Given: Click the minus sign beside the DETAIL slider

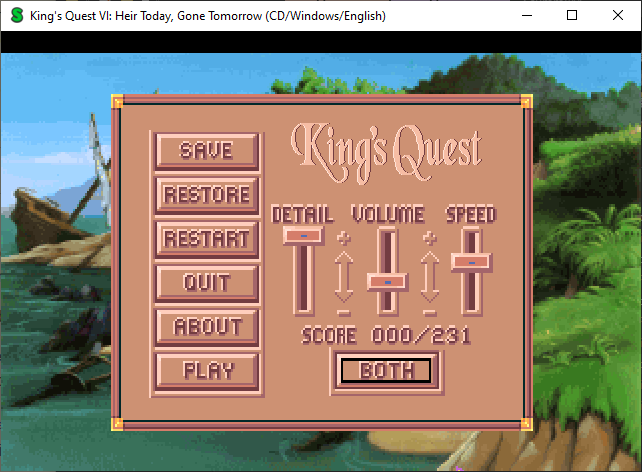Looking at the screenshot, I should [x=344, y=313].
